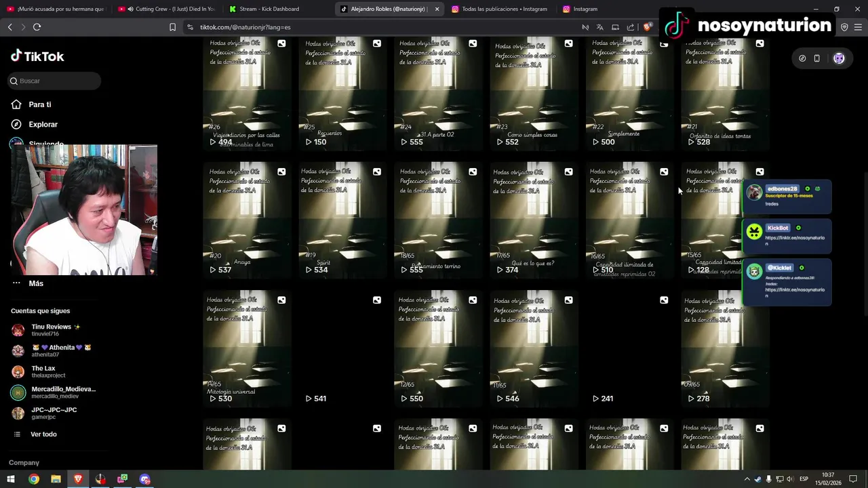This screenshot has height=488, width=868.
Task: Click photo-post icon on 541-views video
Action: [377, 300]
